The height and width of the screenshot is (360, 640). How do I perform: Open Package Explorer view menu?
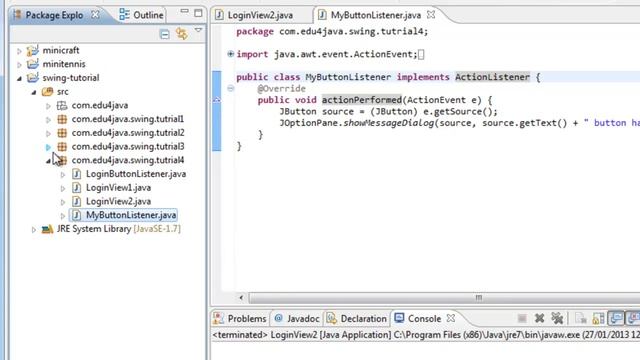tap(198, 31)
